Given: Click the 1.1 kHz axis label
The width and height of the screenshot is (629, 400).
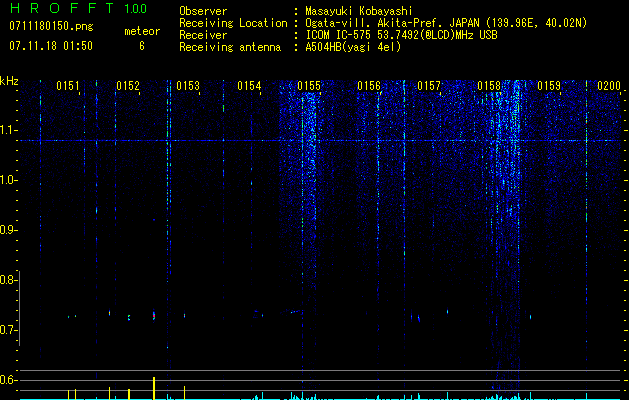Looking at the screenshot, I should pyautogui.click(x=9, y=130).
